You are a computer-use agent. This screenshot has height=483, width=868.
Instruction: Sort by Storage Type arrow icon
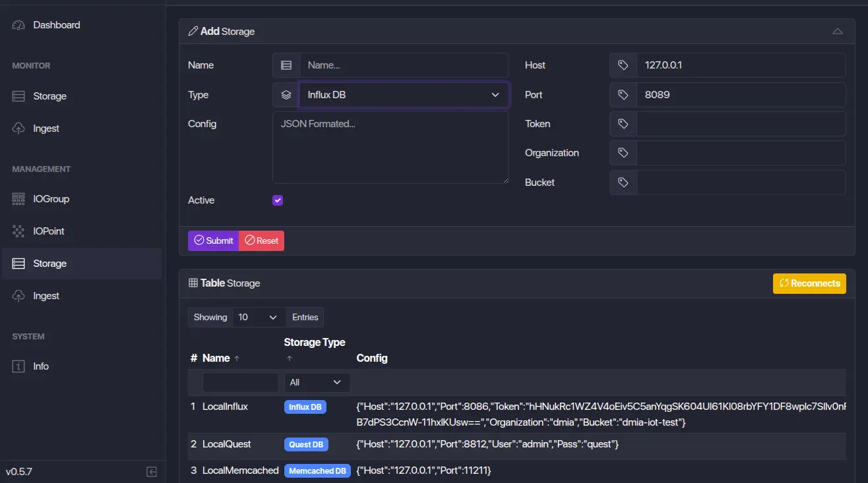click(288, 359)
